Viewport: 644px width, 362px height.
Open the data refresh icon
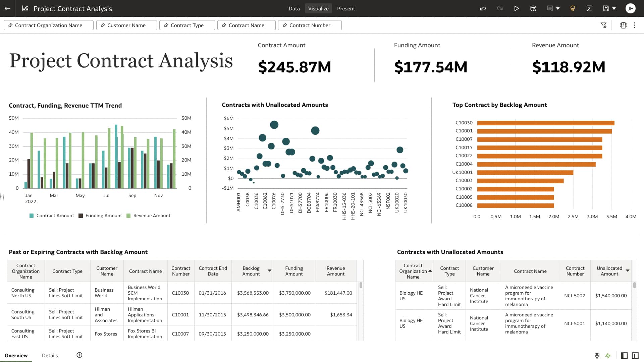[x=533, y=8]
